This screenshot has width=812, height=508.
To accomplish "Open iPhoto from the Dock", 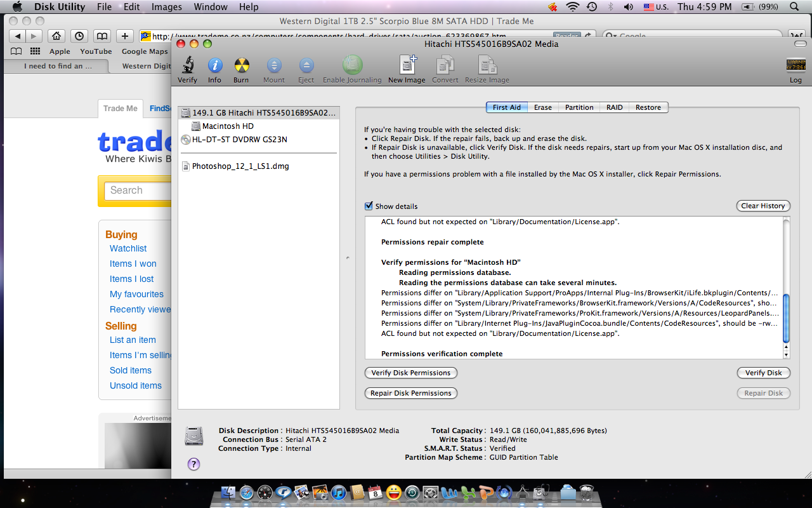I will pos(320,493).
